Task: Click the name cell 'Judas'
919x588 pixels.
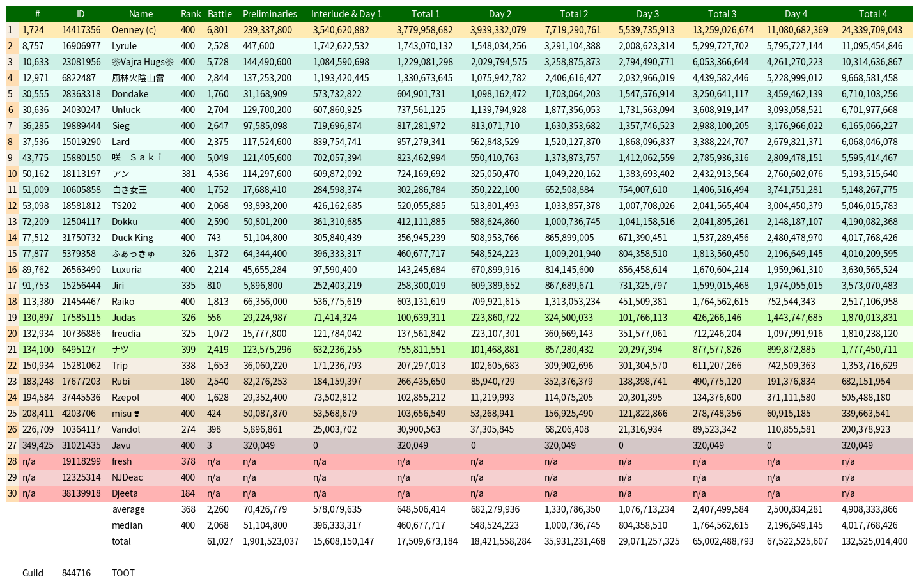Action: [x=124, y=318]
